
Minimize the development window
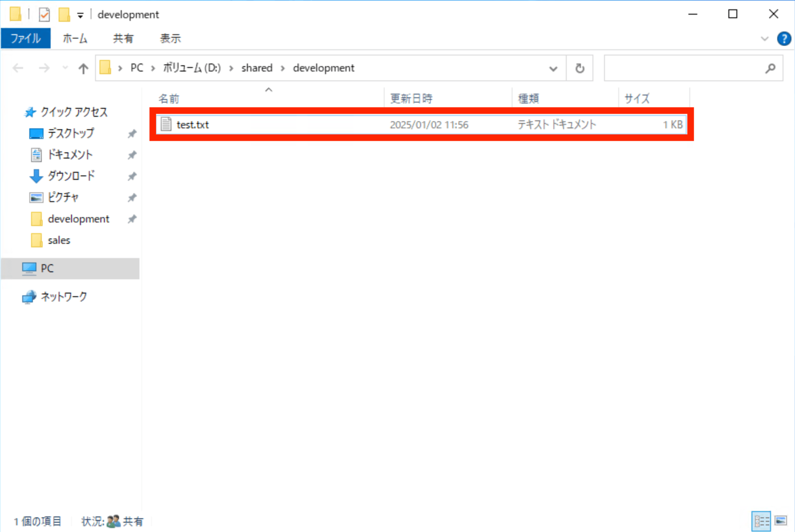coord(693,14)
